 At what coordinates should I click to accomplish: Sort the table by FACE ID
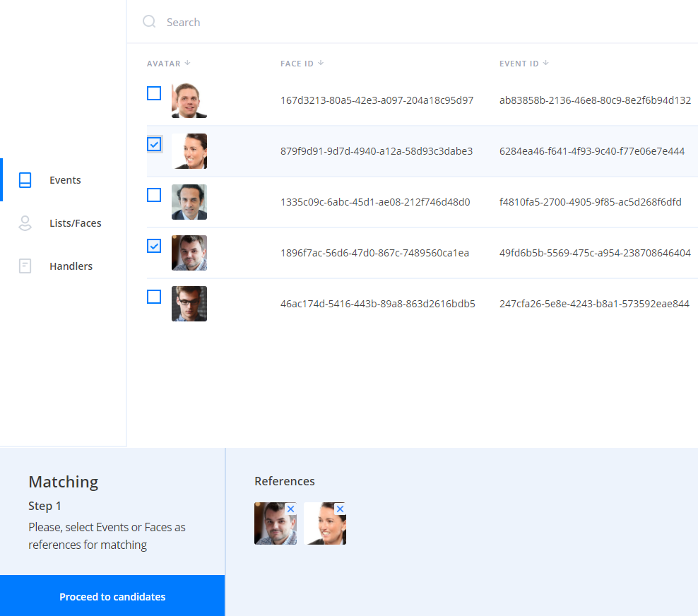point(301,63)
